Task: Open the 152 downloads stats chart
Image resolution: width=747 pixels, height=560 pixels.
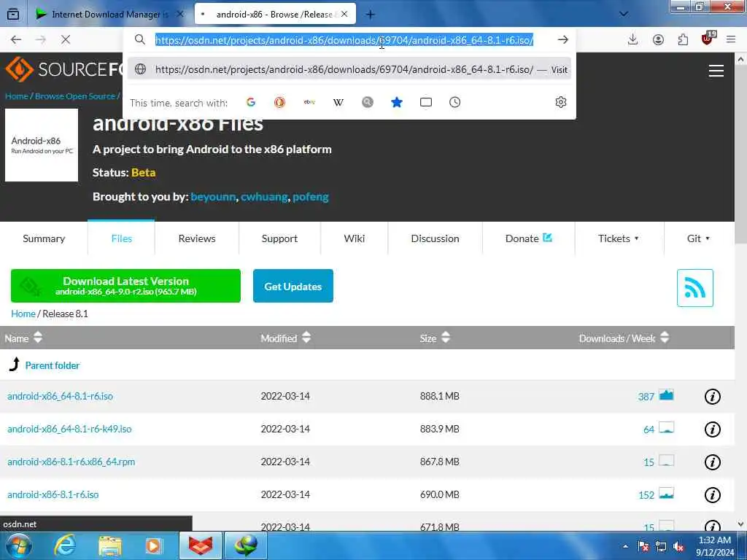Action: pyautogui.click(x=666, y=494)
